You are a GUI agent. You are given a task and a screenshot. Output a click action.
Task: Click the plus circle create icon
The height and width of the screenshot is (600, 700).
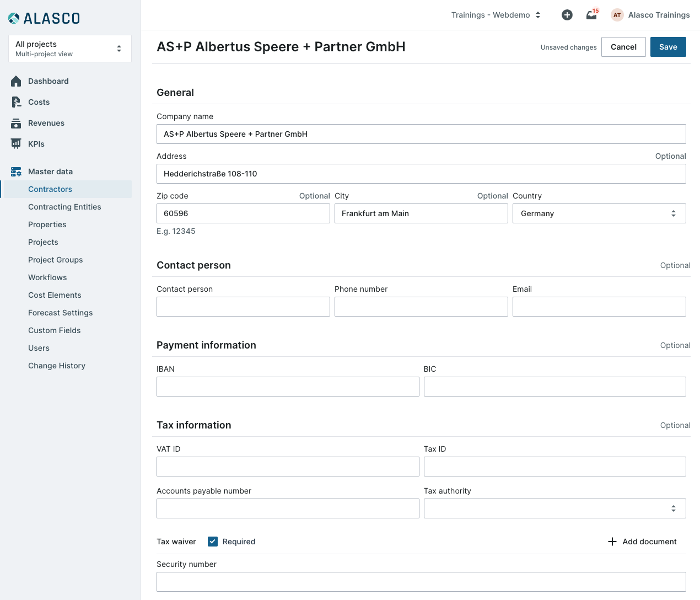tap(567, 15)
